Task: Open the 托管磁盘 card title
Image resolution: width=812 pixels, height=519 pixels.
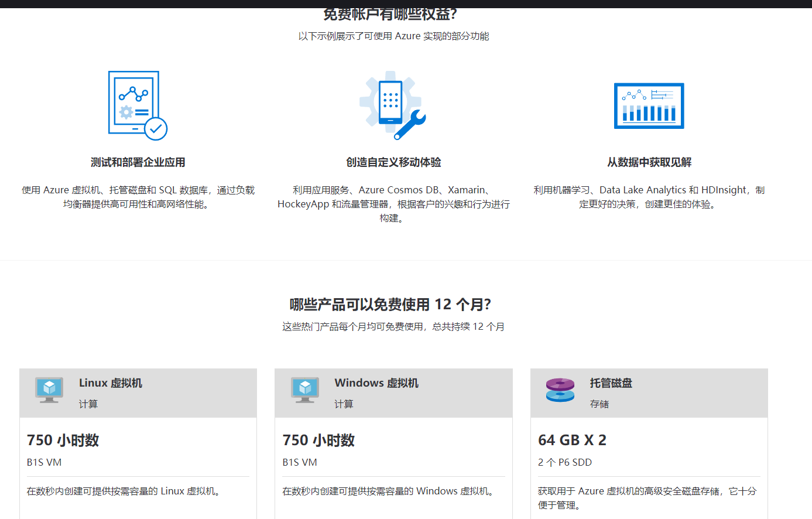Action: [611, 383]
